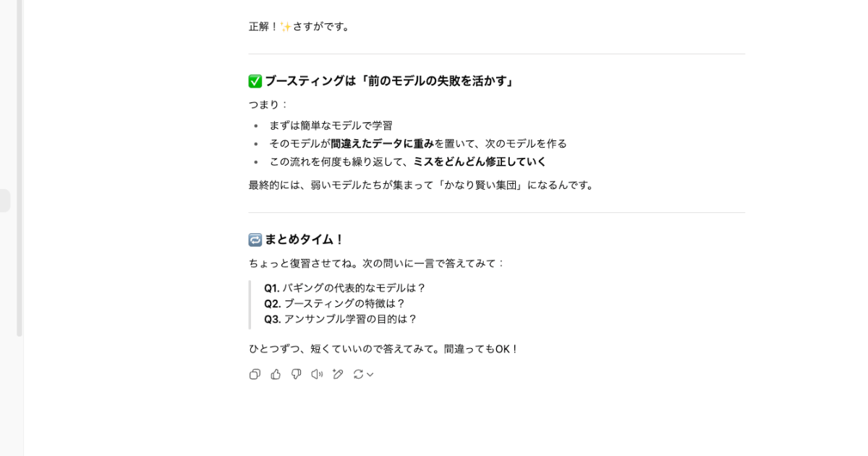Click the sparkles emoji after 正解！
The height and width of the screenshot is (456, 868).
coord(286,27)
